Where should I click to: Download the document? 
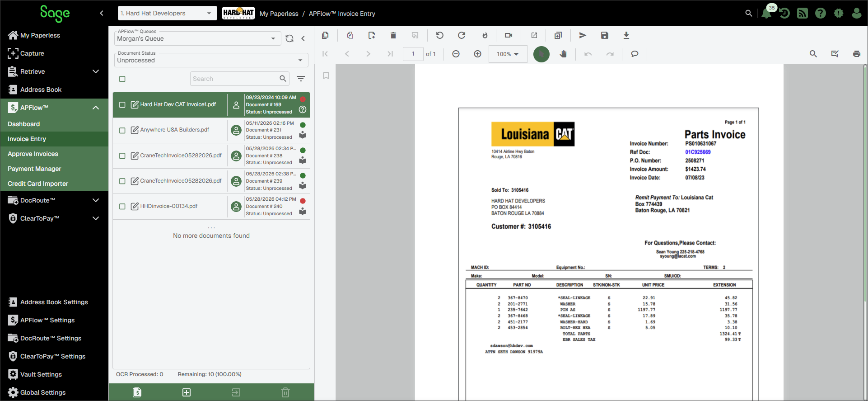pyautogui.click(x=626, y=35)
